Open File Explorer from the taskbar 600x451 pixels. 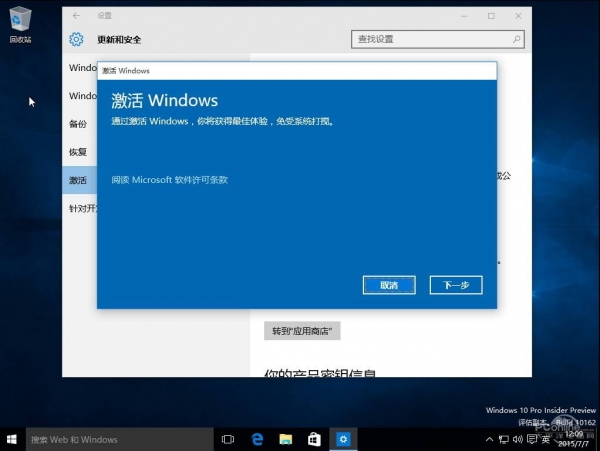click(x=286, y=439)
